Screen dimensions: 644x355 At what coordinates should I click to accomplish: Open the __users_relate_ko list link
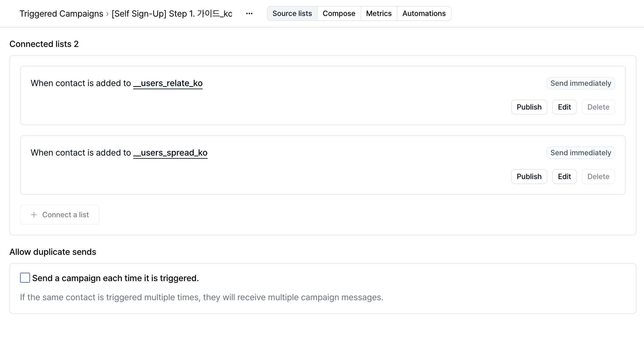(168, 83)
